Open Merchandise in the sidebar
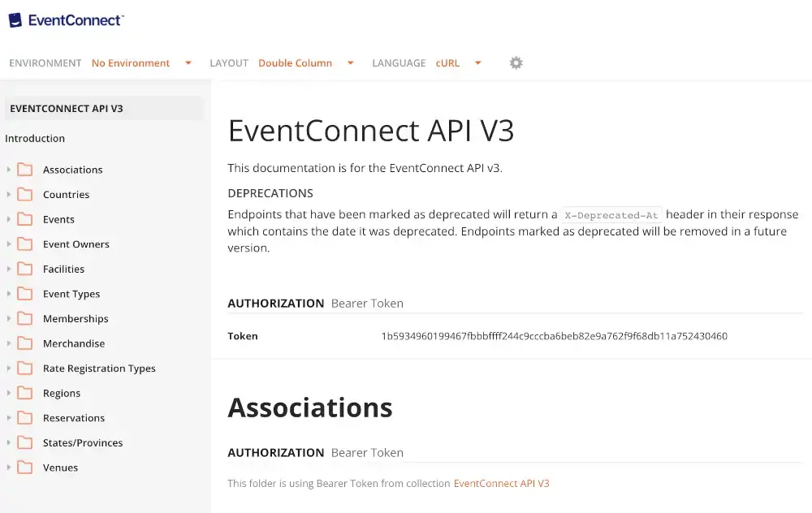 (74, 343)
